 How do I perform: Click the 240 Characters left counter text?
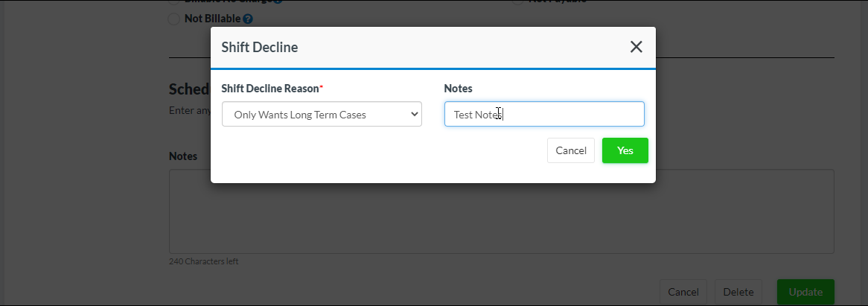(x=203, y=261)
